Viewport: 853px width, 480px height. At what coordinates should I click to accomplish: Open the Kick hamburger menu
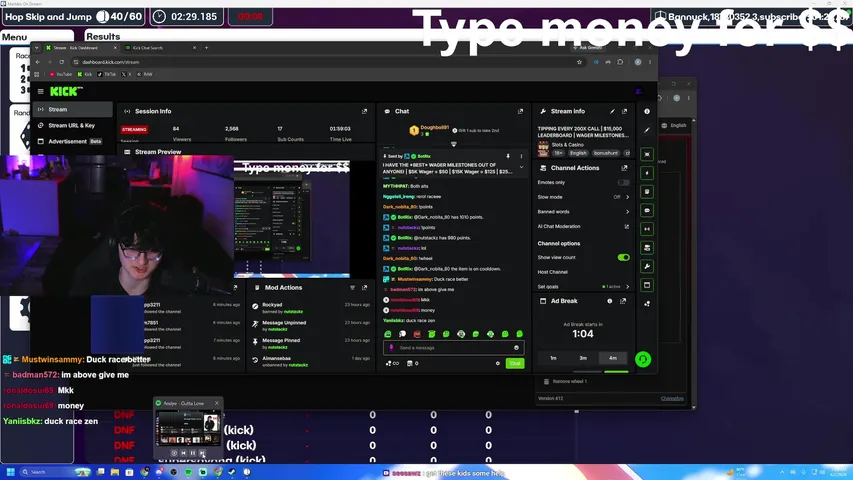coord(41,91)
